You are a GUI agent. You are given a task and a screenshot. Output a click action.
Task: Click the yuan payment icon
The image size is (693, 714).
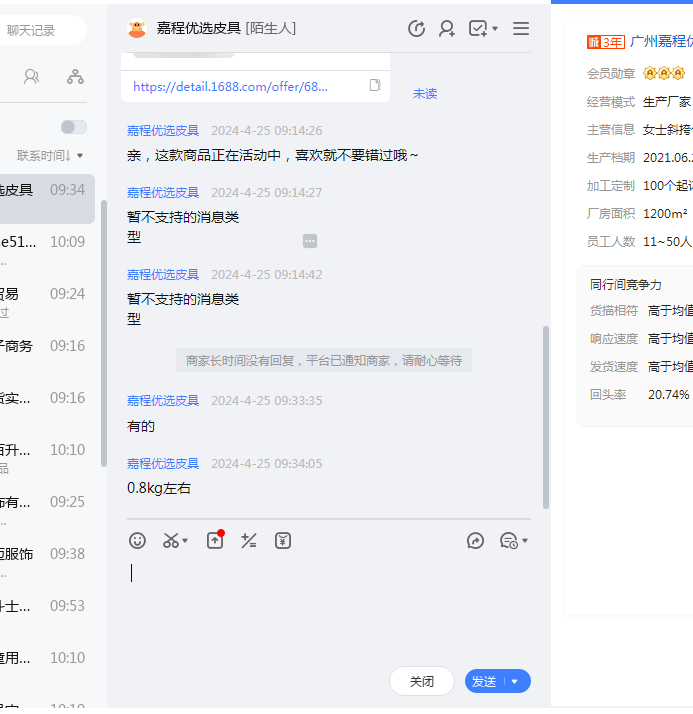pyautogui.click(x=283, y=540)
